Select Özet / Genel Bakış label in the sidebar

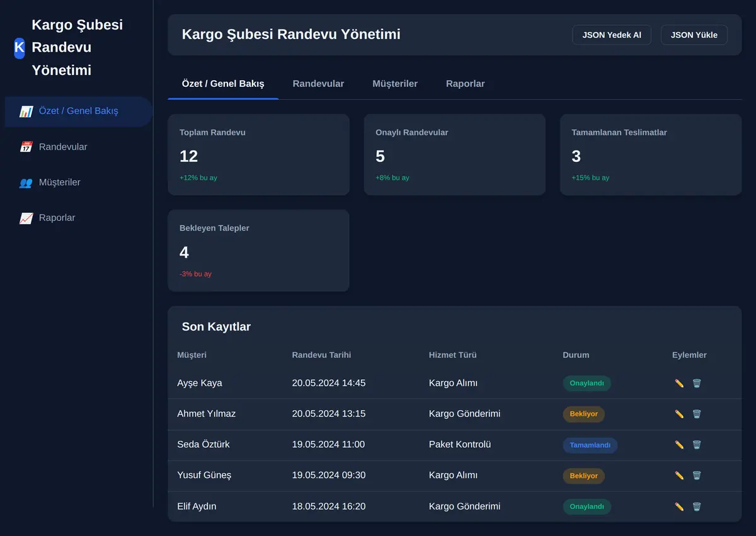[79, 111]
